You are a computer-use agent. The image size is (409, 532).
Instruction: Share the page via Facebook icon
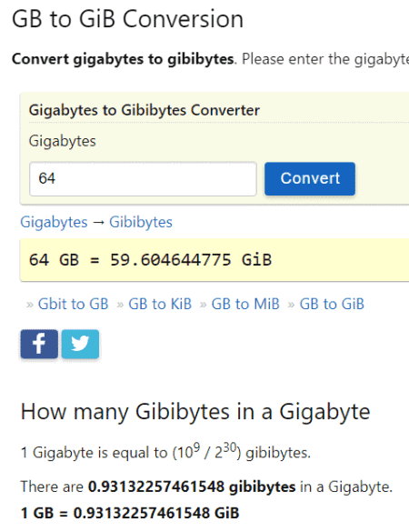pyautogui.click(x=39, y=344)
